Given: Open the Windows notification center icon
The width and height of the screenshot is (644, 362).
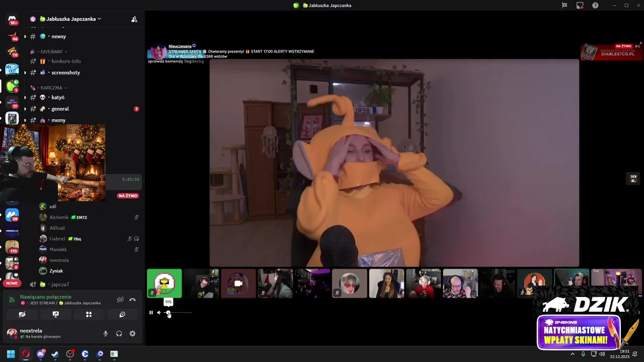Looking at the screenshot, I should 635,354.
